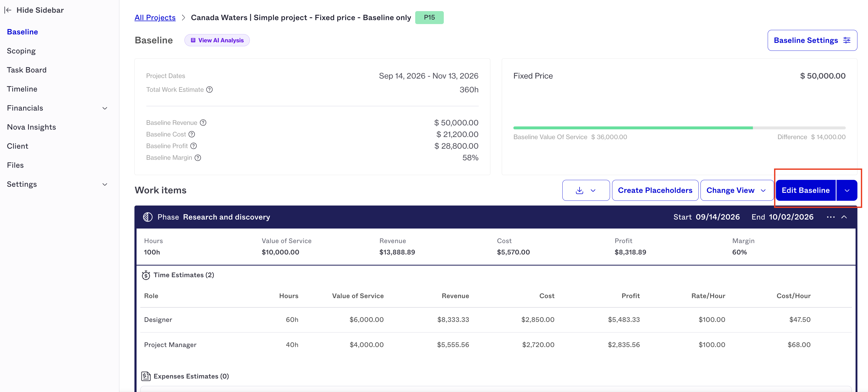
Task: Click the Hide Sidebar arrow icon
Action: (x=8, y=10)
